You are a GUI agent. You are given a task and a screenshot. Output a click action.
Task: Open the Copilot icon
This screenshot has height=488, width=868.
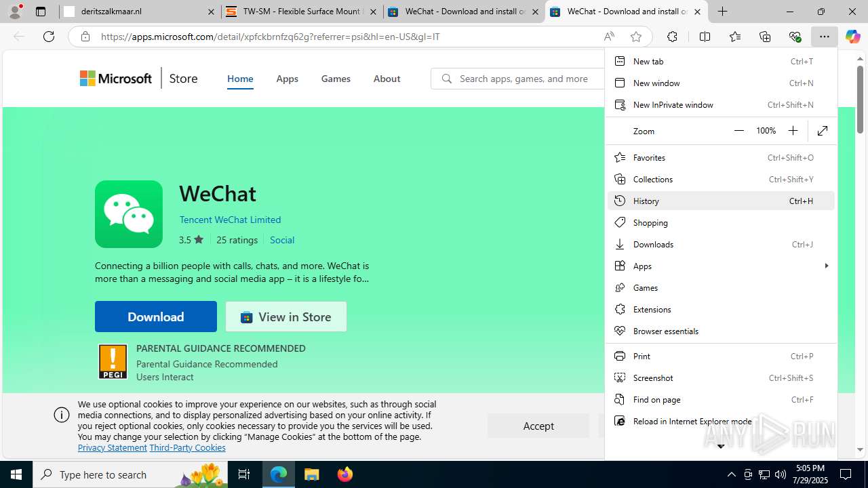852,37
